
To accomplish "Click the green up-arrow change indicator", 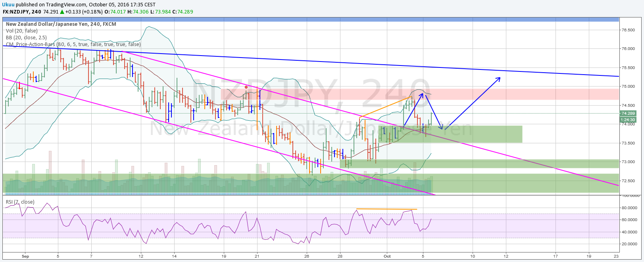I will click(x=62, y=12).
